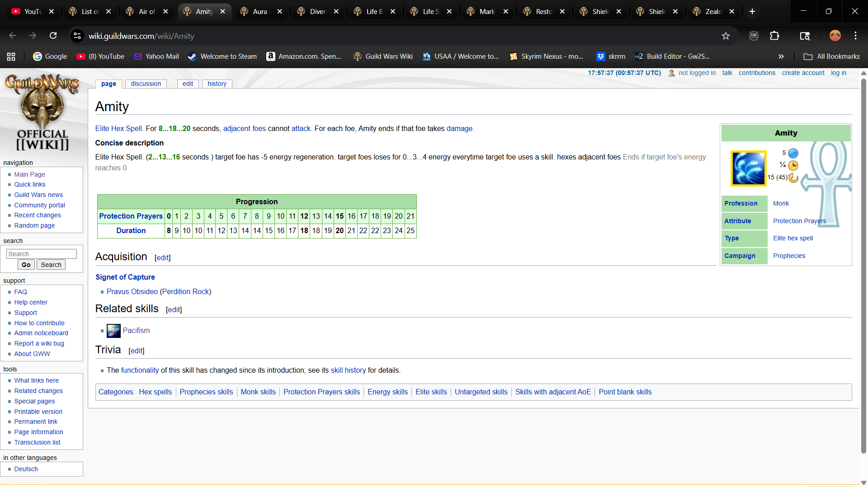Click the browser forward arrow
868x487 pixels.
pyautogui.click(x=33, y=36)
